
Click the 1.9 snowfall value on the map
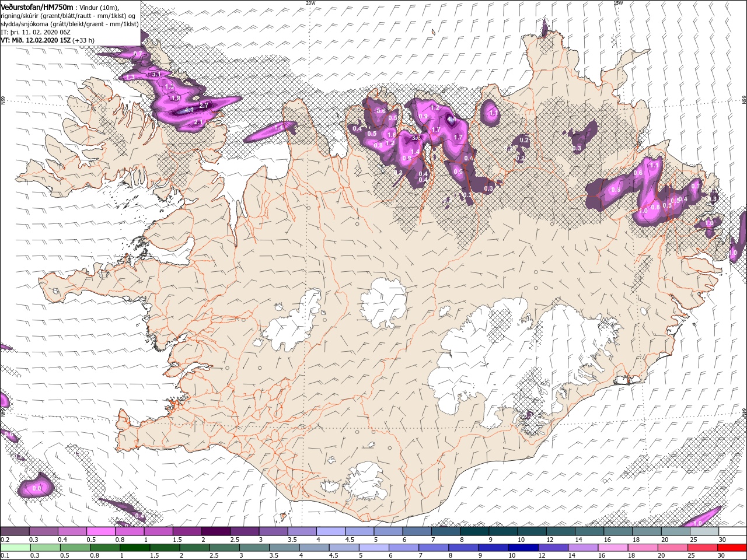pyautogui.click(x=176, y=98)
